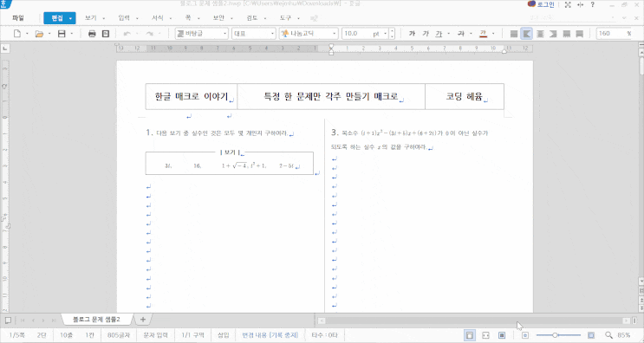The width and height of the screenshot is (644, 343).
Task: Select distribute paragraph alignment
Action: (566, 34)
